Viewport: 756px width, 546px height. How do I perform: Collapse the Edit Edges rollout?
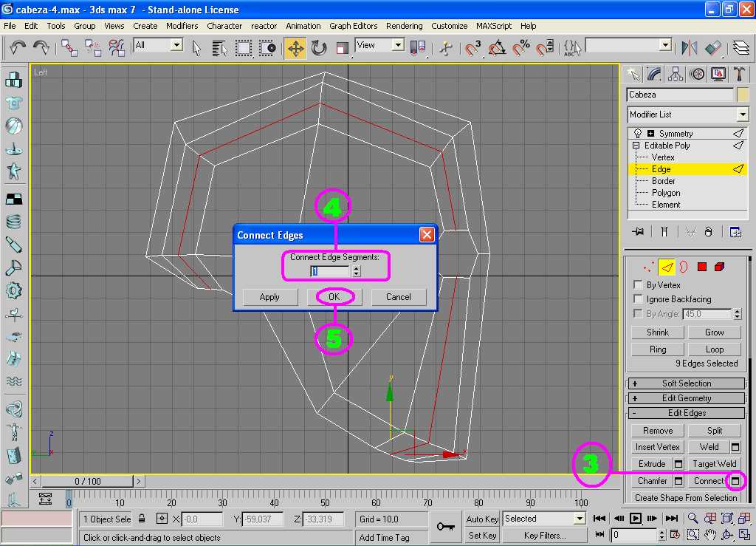click(687, 413)
